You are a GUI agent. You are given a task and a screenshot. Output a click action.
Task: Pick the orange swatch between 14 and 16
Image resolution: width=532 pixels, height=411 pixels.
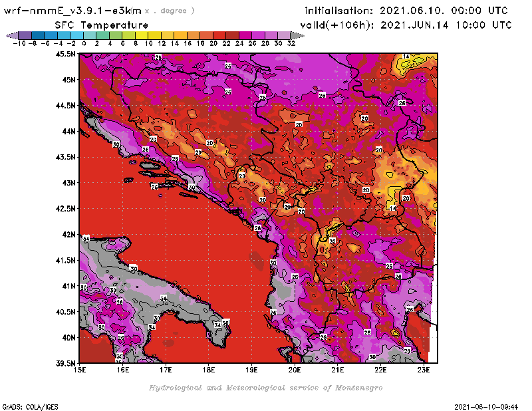point(180,35)
